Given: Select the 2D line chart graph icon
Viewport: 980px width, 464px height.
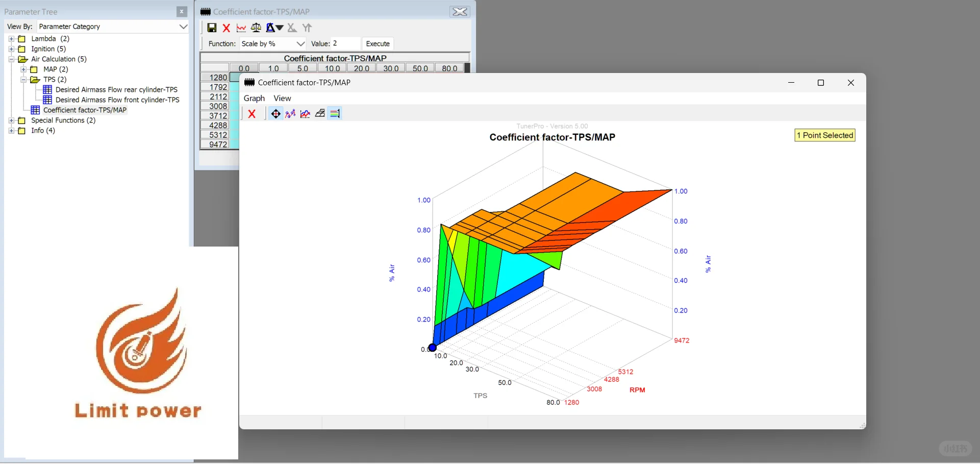Looking at the screenshot, I should click(x=305, y=114).
